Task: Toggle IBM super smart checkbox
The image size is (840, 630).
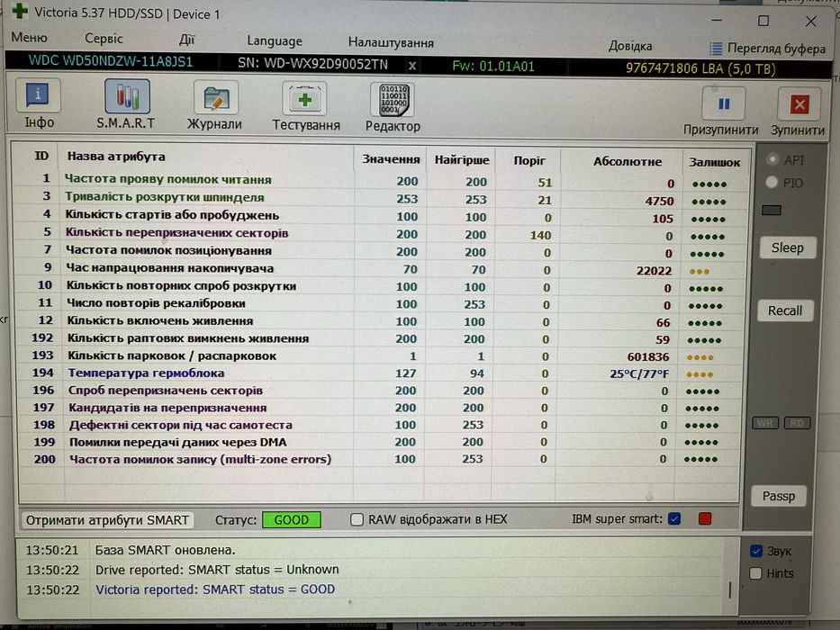Action: (x=675, y=518)
